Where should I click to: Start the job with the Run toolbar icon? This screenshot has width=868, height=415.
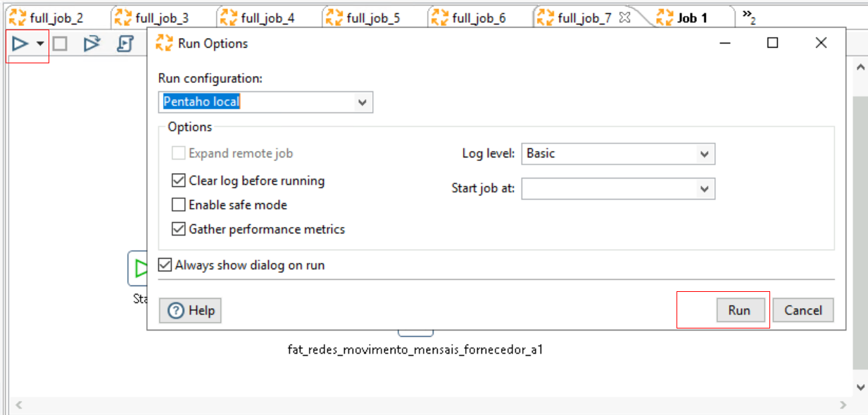point(20,44)
